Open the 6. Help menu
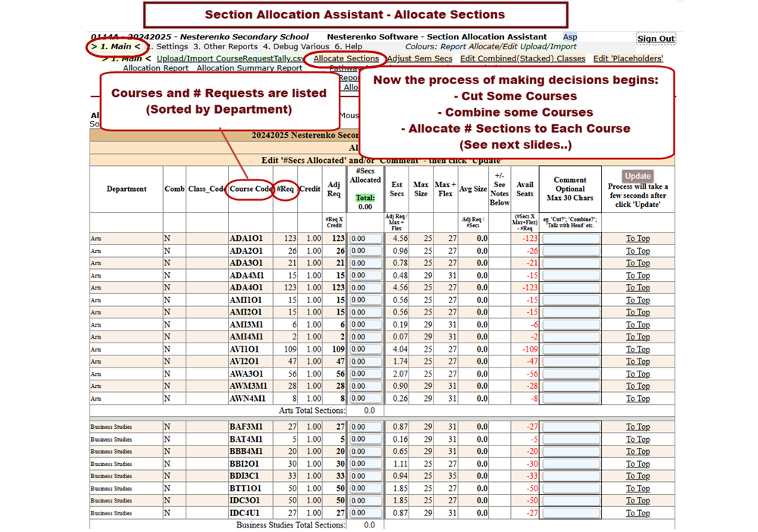The image size is (758, 532). 348,47
